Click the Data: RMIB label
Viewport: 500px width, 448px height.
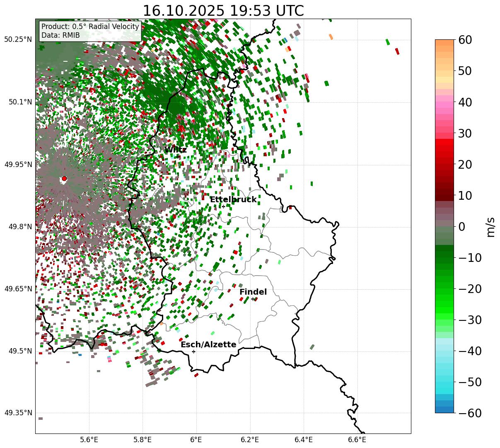pyautogui.click(x=60, y=36)
